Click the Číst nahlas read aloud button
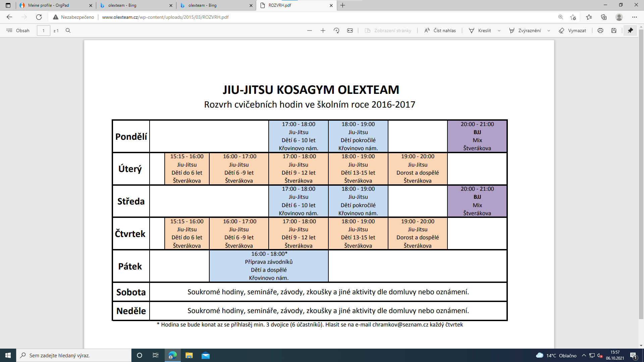The height and width of the screenshot is (362, 644). pyautogui.click(x=440, y=31)
